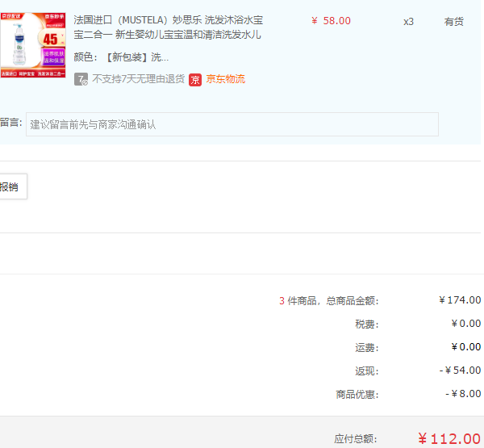Click the total goods amount ¥174.00
Viewport: 484px width, 448px height.
[x=460, y=300]
